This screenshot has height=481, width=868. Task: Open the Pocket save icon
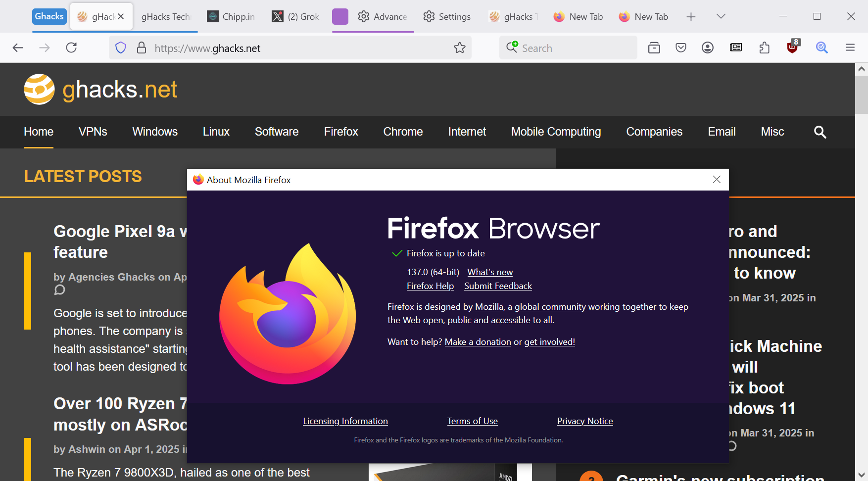pos(681,48)
